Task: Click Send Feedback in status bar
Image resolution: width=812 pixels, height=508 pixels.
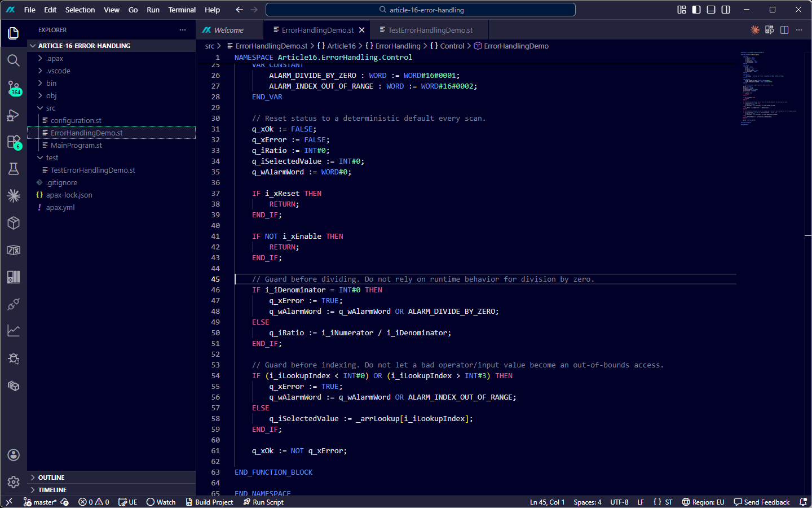Action: click(762, 502)
